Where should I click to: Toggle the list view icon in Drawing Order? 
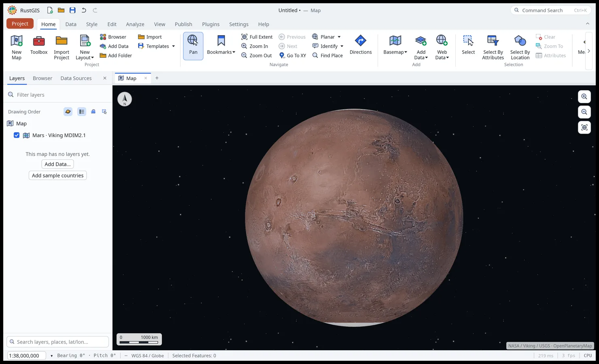click(x=82, y=112)
